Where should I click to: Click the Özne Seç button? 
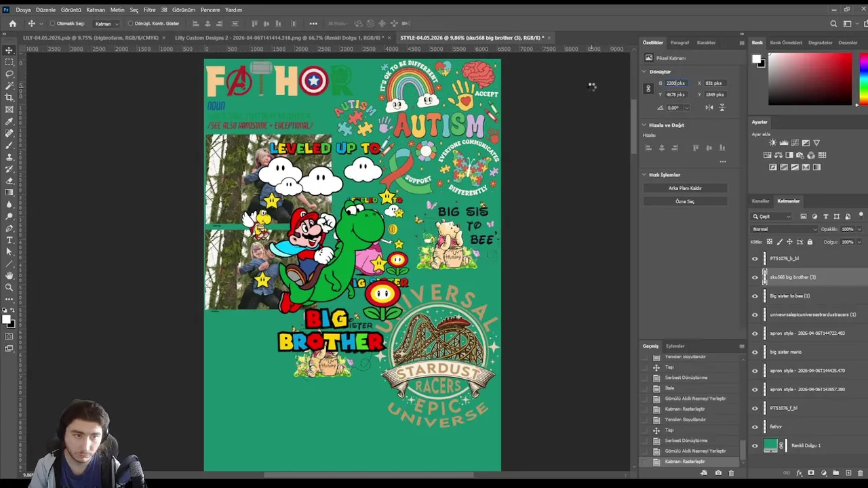pos(685,202)
